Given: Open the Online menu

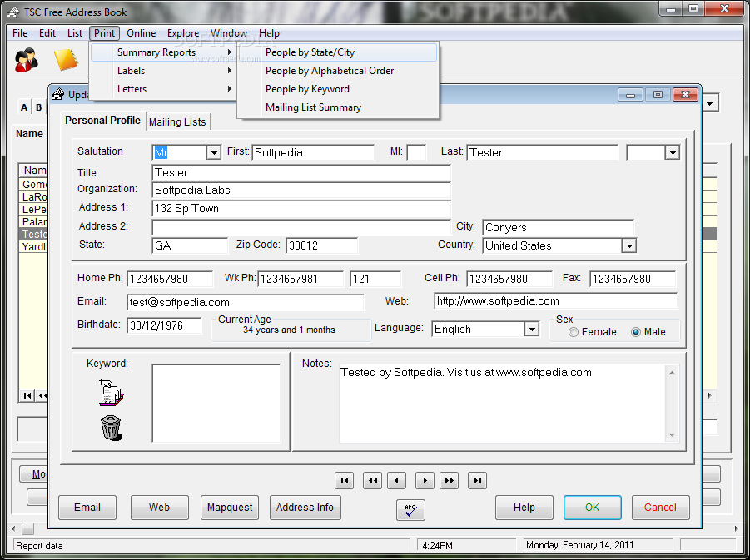Looking at the screenshot, I should 142,33.
